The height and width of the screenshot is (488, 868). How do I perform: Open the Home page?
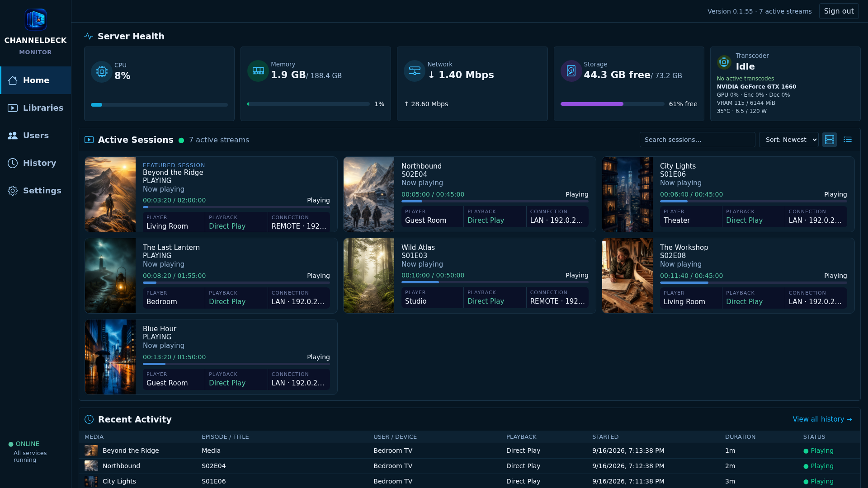pos(36,80)
